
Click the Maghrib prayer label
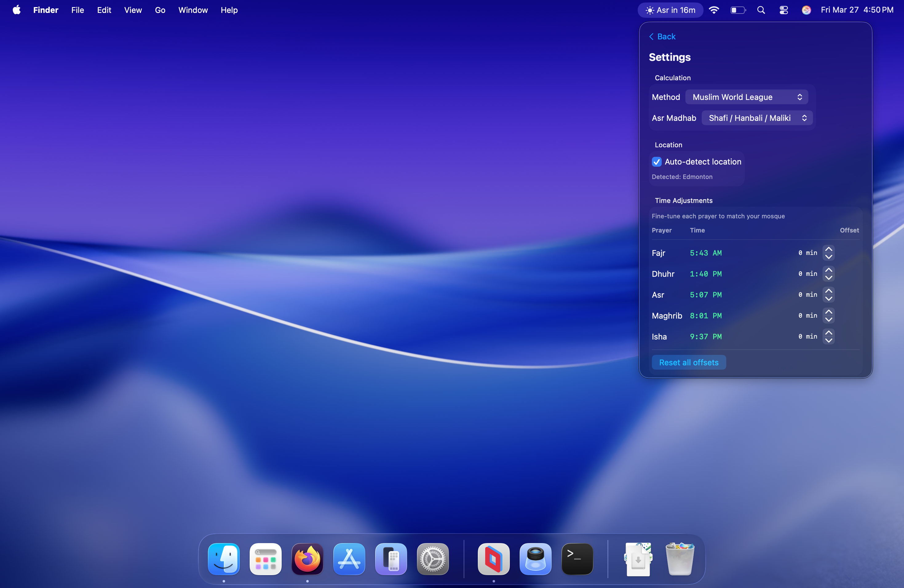click(667, 316)
